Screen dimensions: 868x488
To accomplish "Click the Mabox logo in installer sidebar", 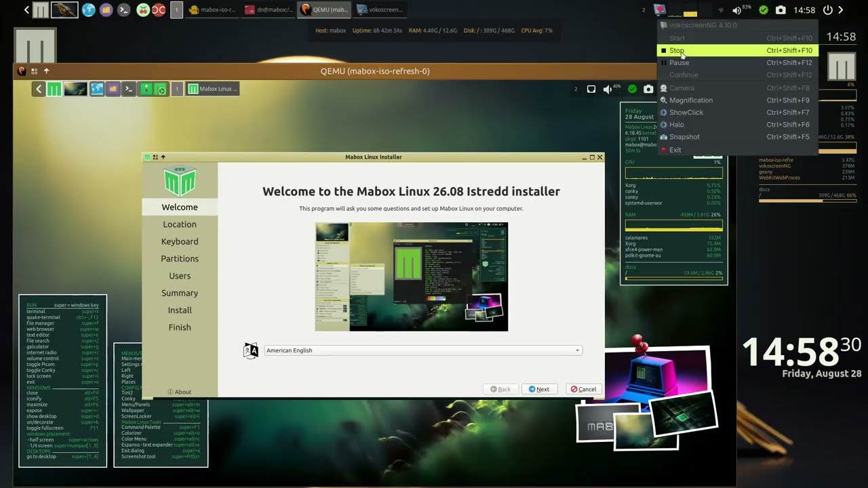I will point(180,181).
